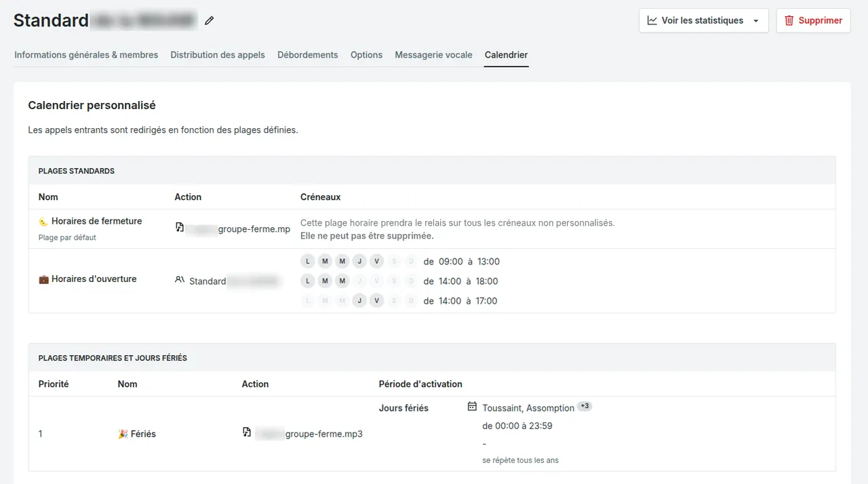Click the audio file icon for Horaires de fermeture
Viewport: 868px width, 484px height.
[180, 228]
